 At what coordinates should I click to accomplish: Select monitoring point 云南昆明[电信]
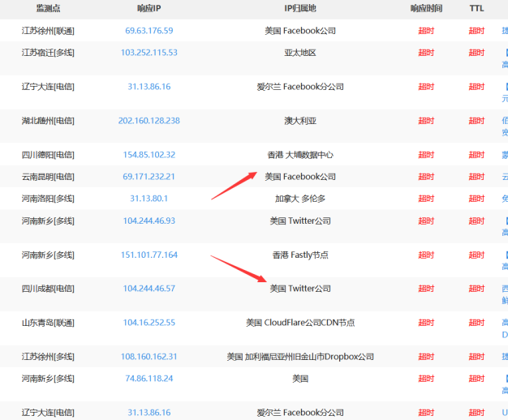(48, 177)
